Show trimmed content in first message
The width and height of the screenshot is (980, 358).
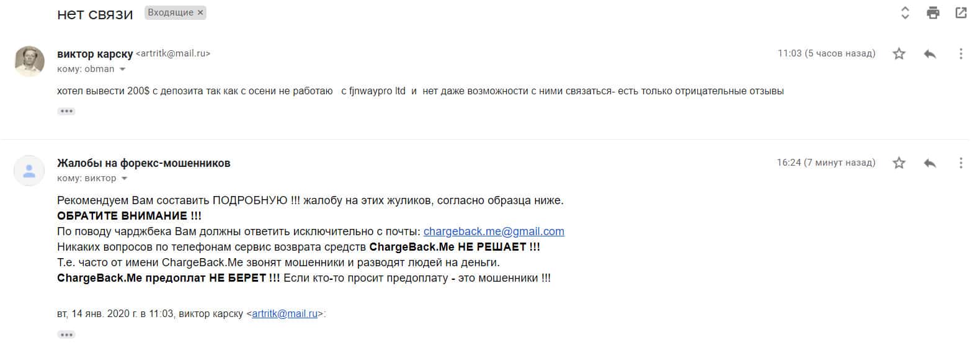click(66, 112)
